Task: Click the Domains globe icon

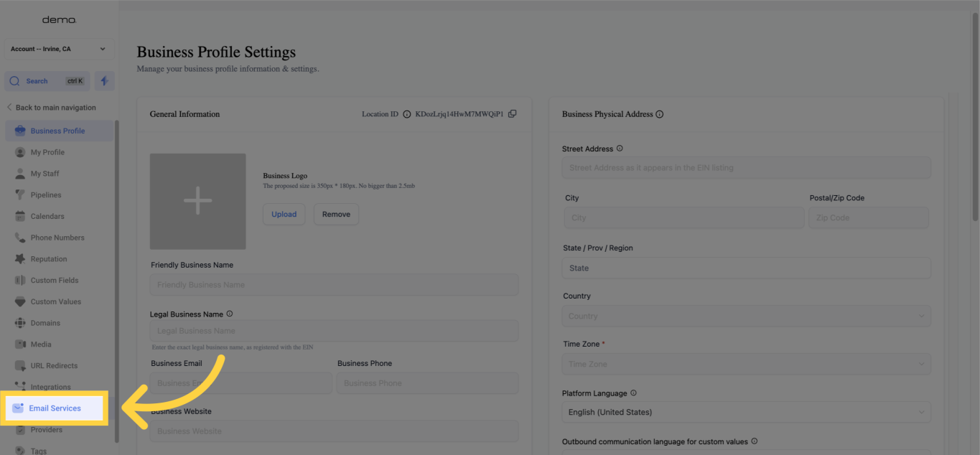Action: [x=20, y=323]
